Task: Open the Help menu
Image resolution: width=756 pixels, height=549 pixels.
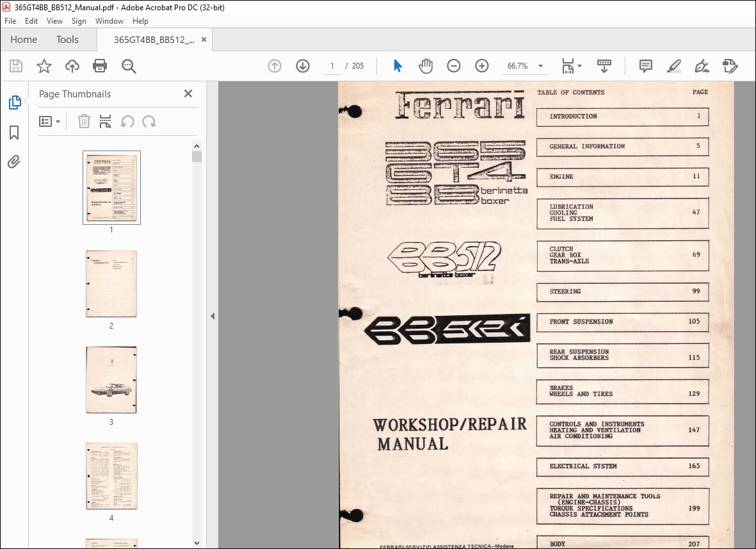Action: coord(140,20)
